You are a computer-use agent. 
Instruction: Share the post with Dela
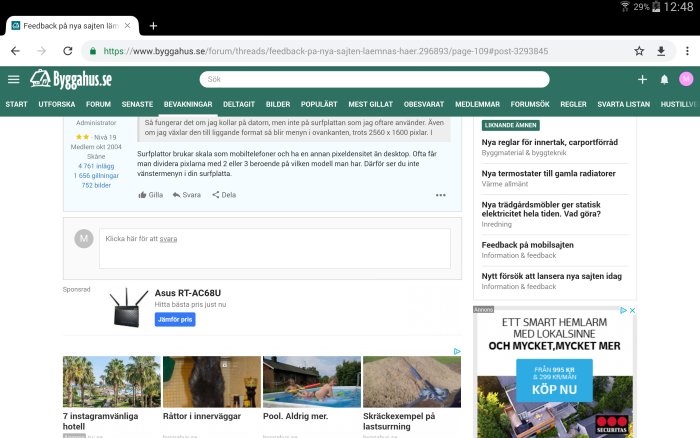[x=224, y=195]
